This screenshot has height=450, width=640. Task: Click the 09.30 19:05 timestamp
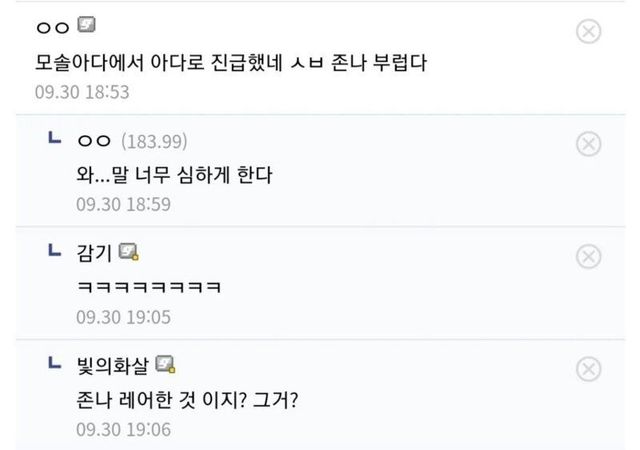[x=124, y=317]
